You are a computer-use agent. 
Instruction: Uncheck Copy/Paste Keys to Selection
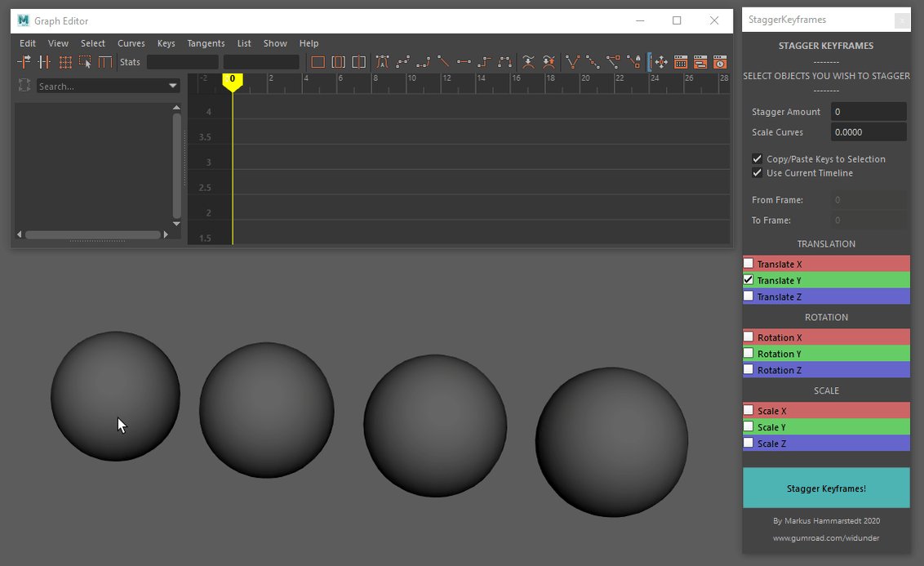757,158
